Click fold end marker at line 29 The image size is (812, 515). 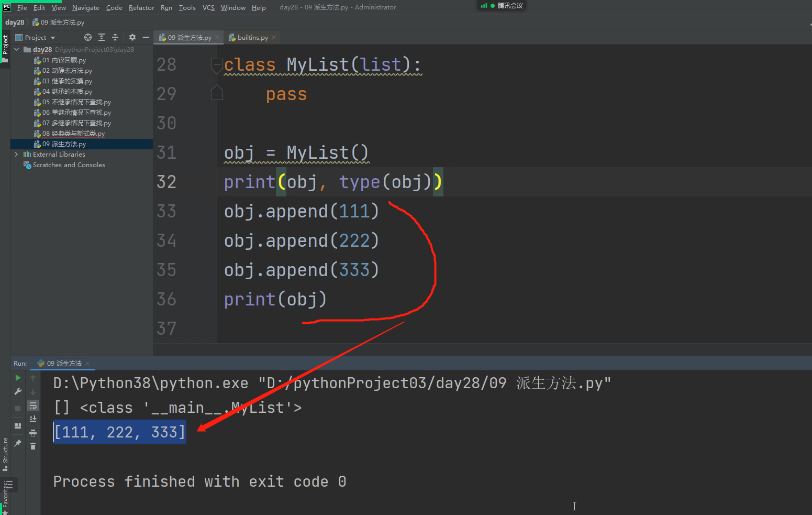(x=217, y=94)
